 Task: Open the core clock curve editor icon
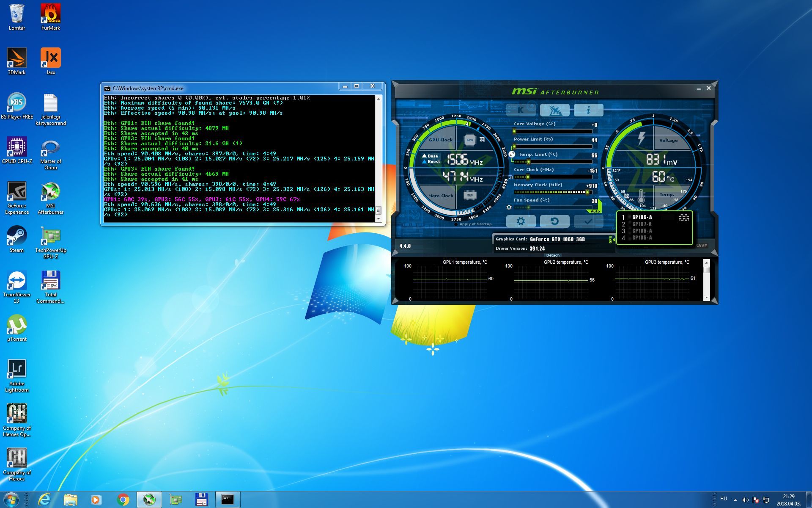click(511, 177)
